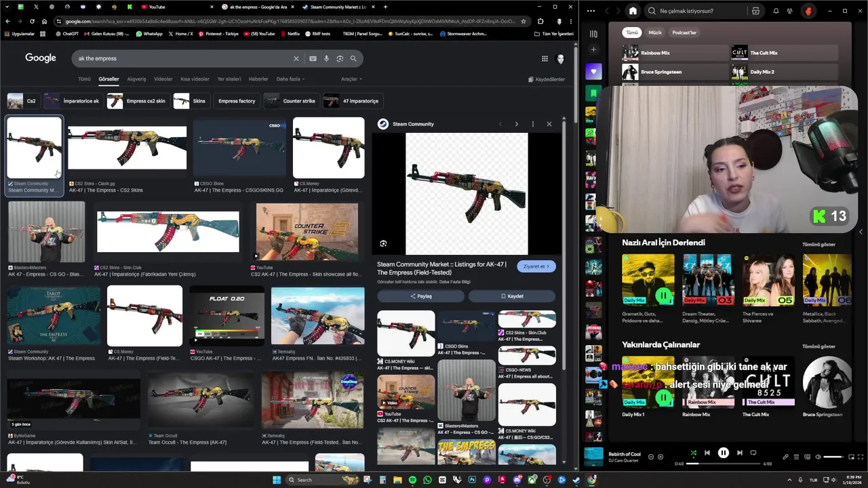Open Liked Songs in Spotify sidebar
The width and height of the screenshot is (868, 488).
pyautogui.click(x=593, y=72)
